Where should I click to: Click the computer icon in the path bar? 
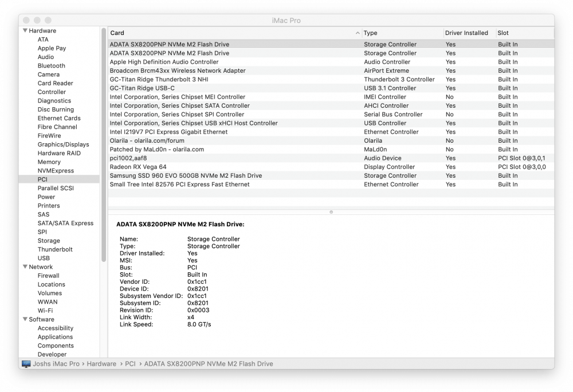point(26,364)
